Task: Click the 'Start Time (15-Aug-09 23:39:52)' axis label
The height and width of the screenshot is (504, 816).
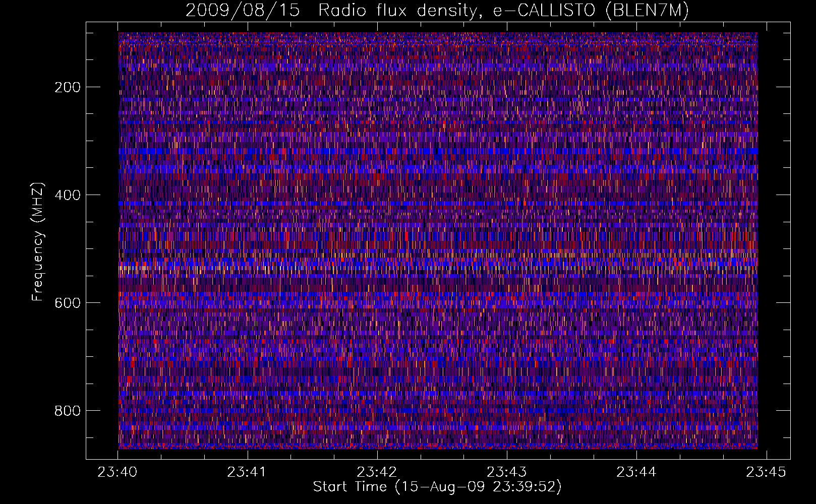Action: click(437, 487)
